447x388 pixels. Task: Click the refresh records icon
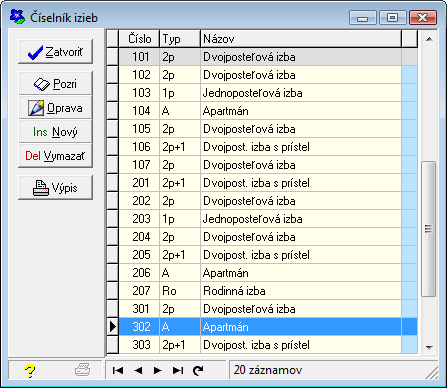click(x=198, y=370)
